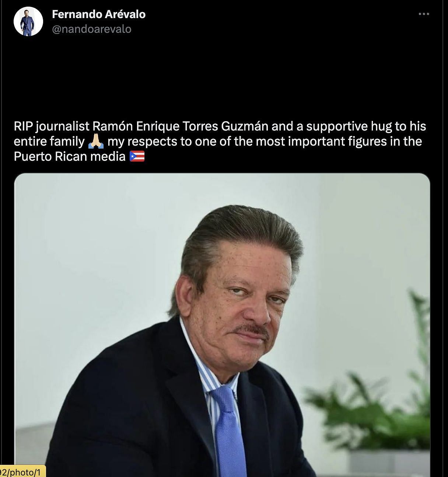Open Fernando Arévalo's profile avatar
Viewport: 448px width, 477px height.
28,21
